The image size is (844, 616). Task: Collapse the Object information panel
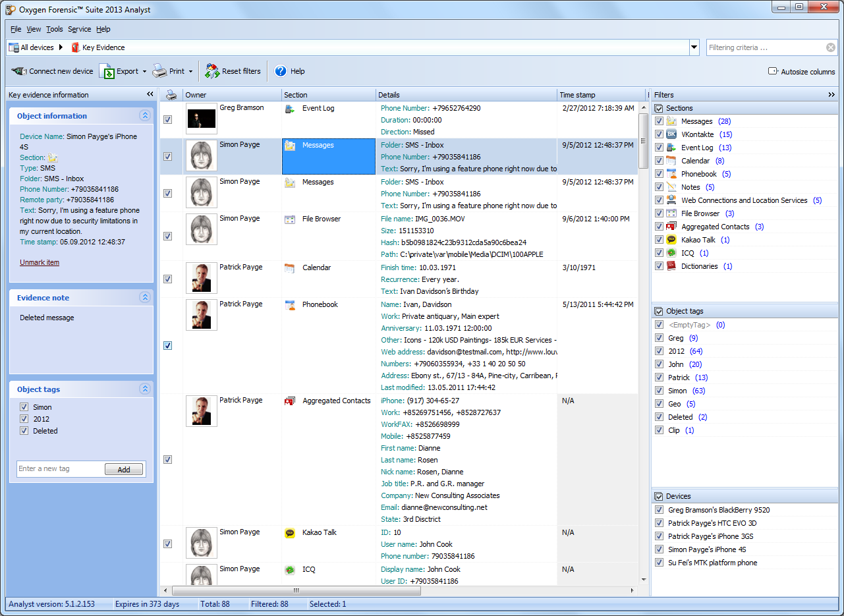coord(145,116)
